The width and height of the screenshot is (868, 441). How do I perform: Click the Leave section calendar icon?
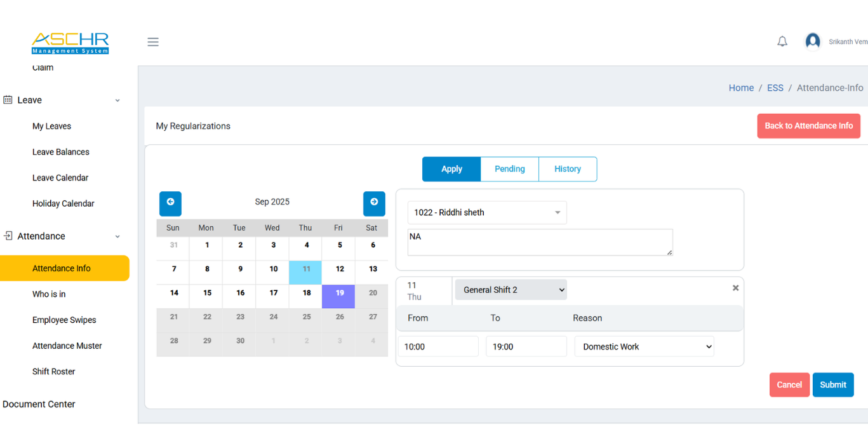[8, 100]
